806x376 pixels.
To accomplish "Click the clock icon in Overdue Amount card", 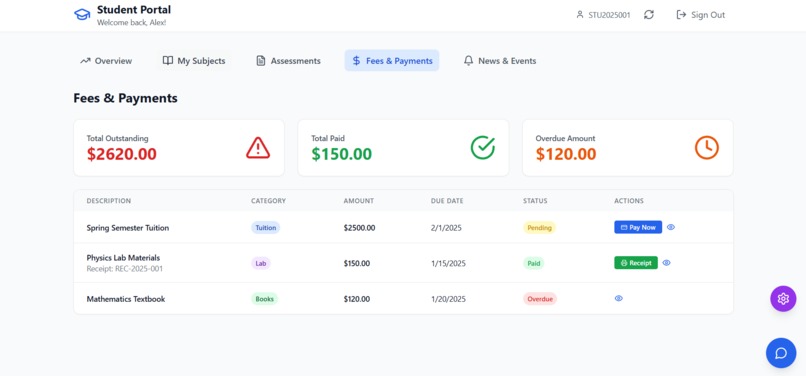I will (707, 148).
